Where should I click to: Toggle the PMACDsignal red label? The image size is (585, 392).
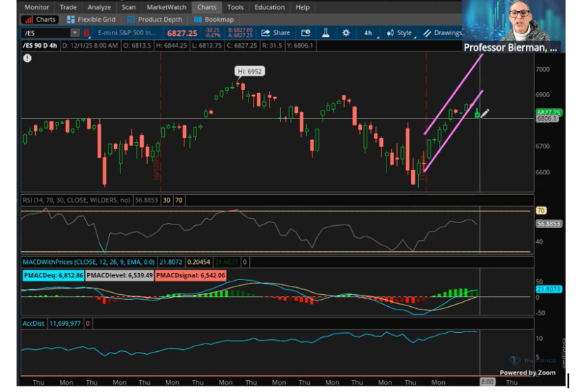[190, 275]
